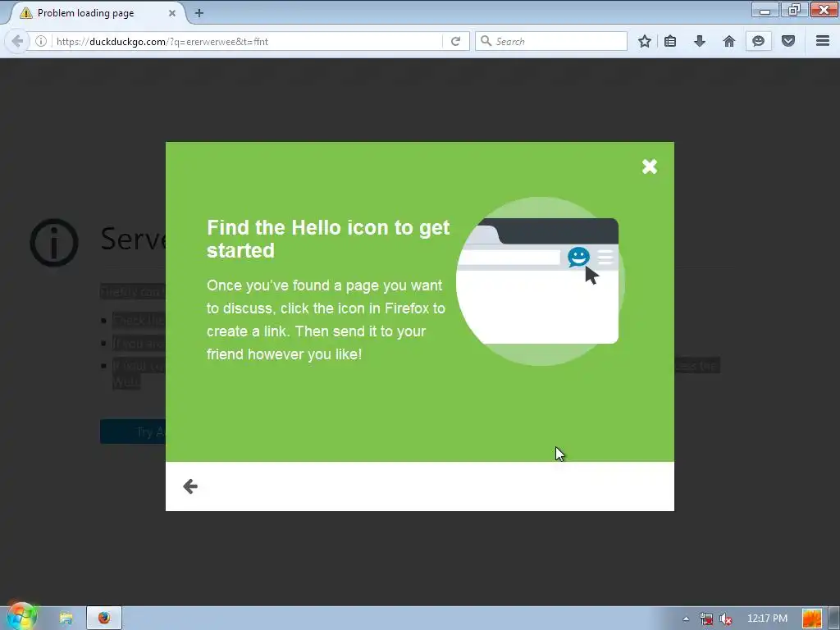Show hidden tray icons arrow
Viewport: 840px width, 630px height.
click(x=686, y=619)
